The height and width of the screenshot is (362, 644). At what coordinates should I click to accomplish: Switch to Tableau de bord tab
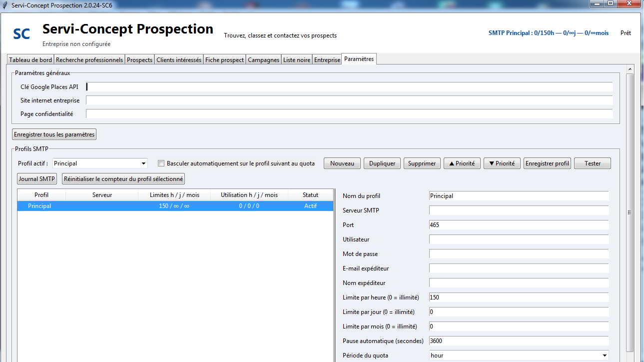30,60
